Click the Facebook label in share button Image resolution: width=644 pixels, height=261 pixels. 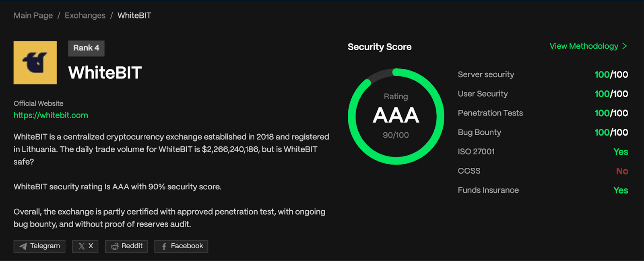coord(187,246)
